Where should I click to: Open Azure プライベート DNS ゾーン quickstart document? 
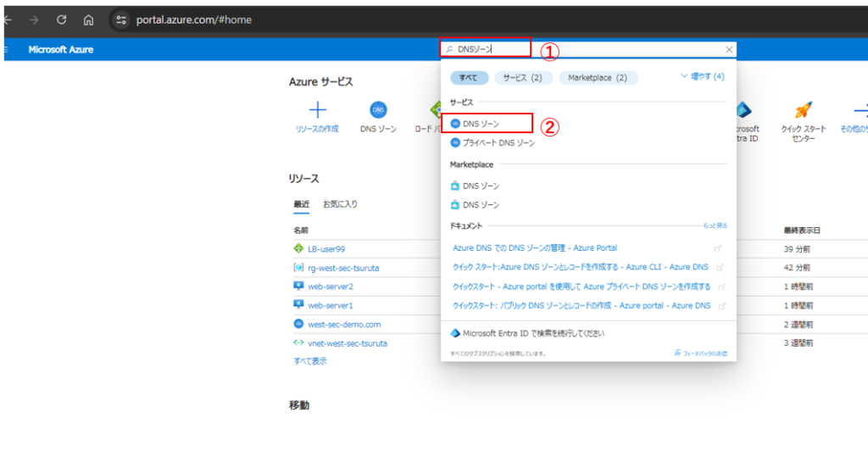(x=581, y=286)
